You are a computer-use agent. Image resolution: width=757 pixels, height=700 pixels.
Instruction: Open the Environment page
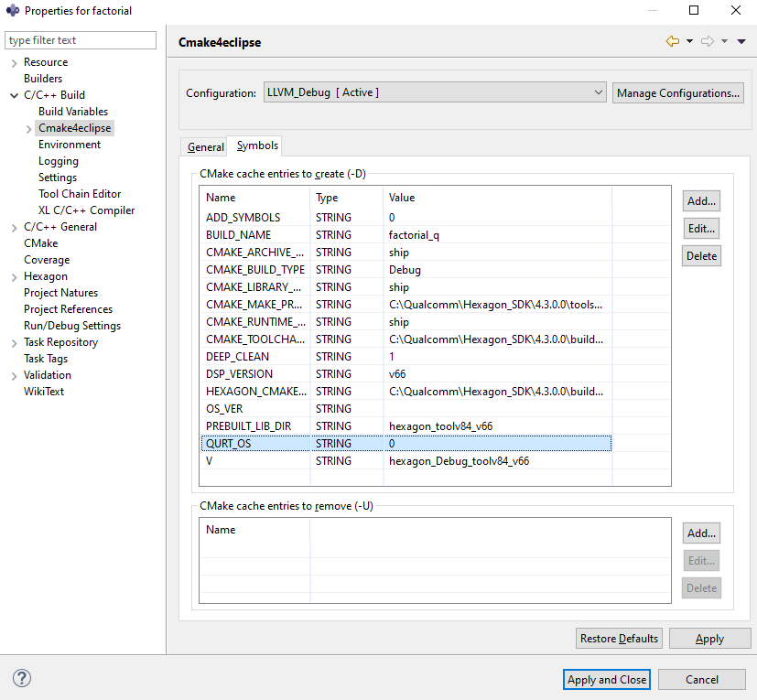coord(70,145)
